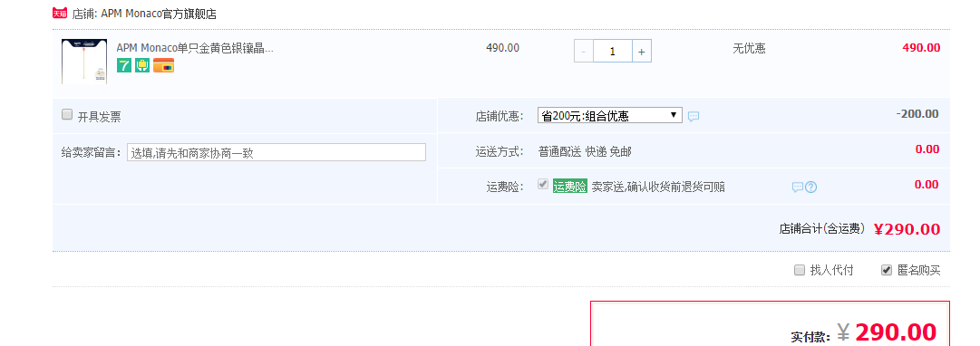Click the chat bubble icon beside the 店铺优惠 dropdown
This screenshot has height=346, width=980.
pyautogui.click(x=694, y=116)
